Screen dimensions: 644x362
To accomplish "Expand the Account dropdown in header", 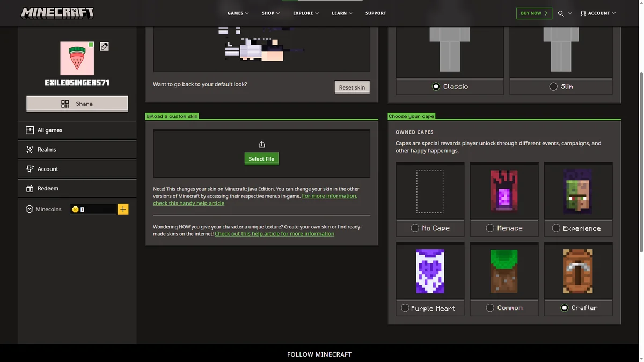I will tap(598, 13).
